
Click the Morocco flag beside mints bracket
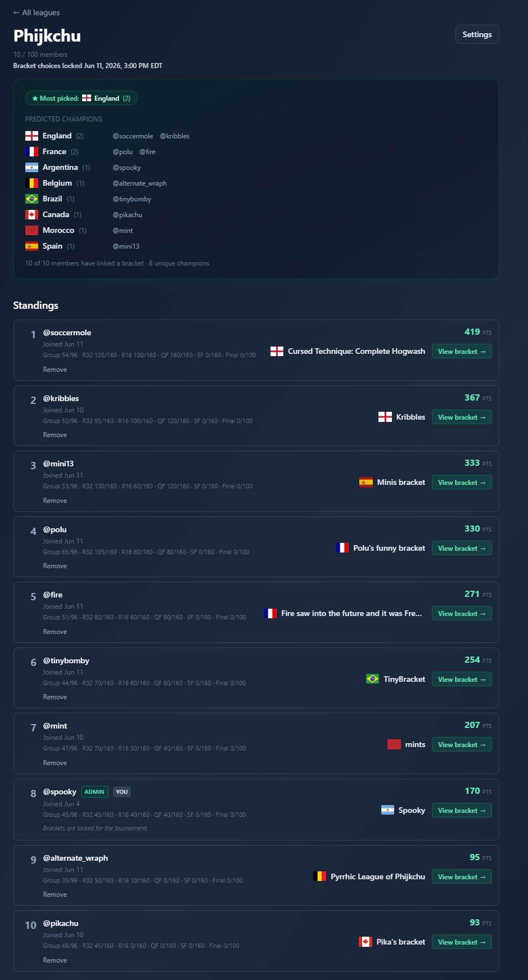tap(394, 744)
